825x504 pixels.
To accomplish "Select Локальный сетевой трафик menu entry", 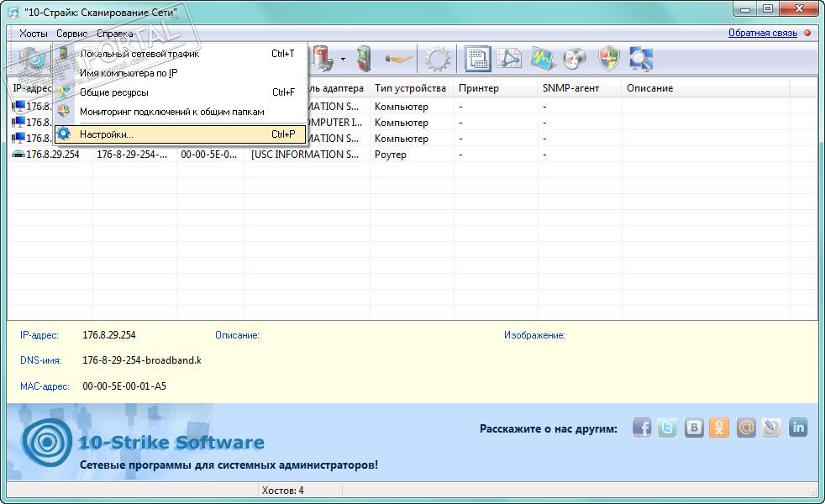I will pyautogui.click(x=181, y=54).
